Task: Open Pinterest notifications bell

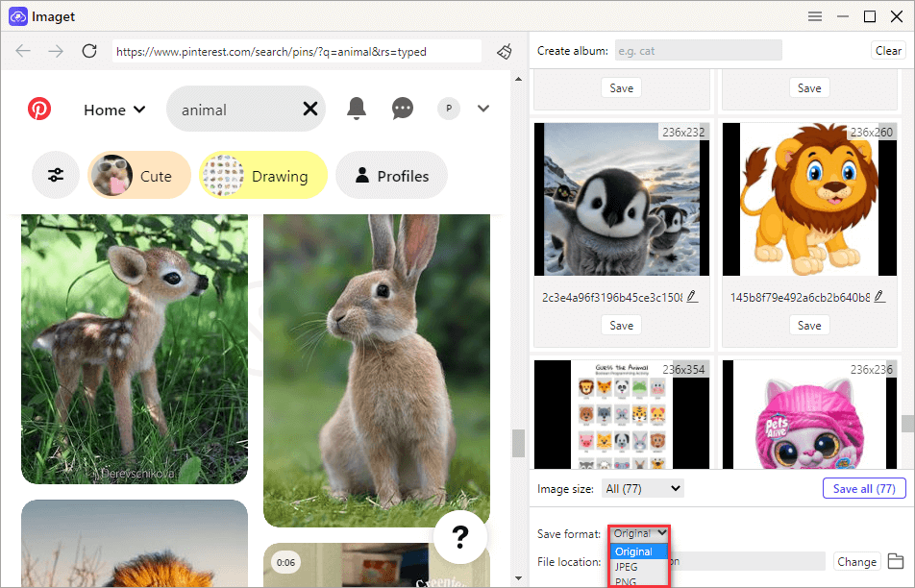Action: [x=356, y=109]
